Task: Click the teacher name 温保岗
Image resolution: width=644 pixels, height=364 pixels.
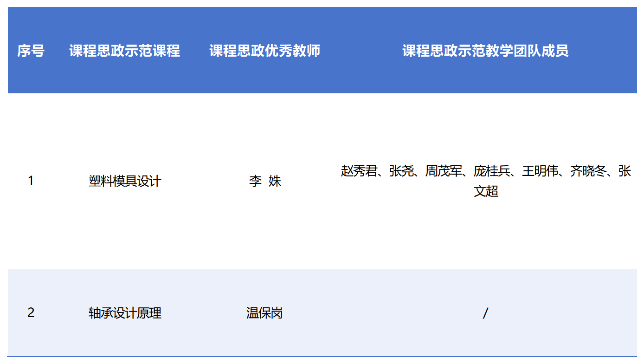Action: point(264,313)
